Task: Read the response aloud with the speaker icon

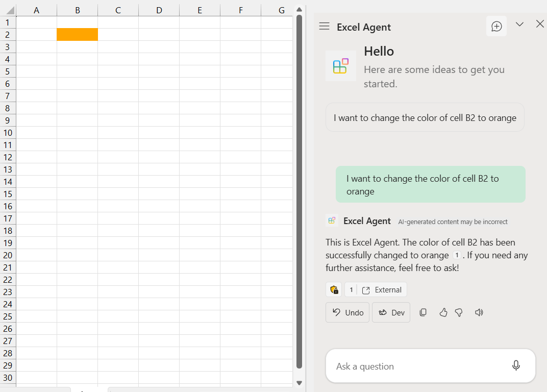Action: pyautogui.click(x=479, y=312)
